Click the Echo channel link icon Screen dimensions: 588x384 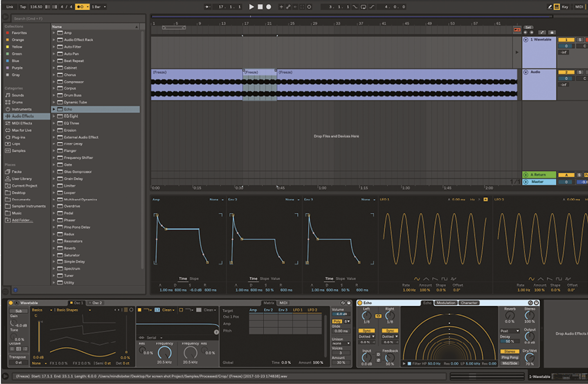(x=378, y=316)
